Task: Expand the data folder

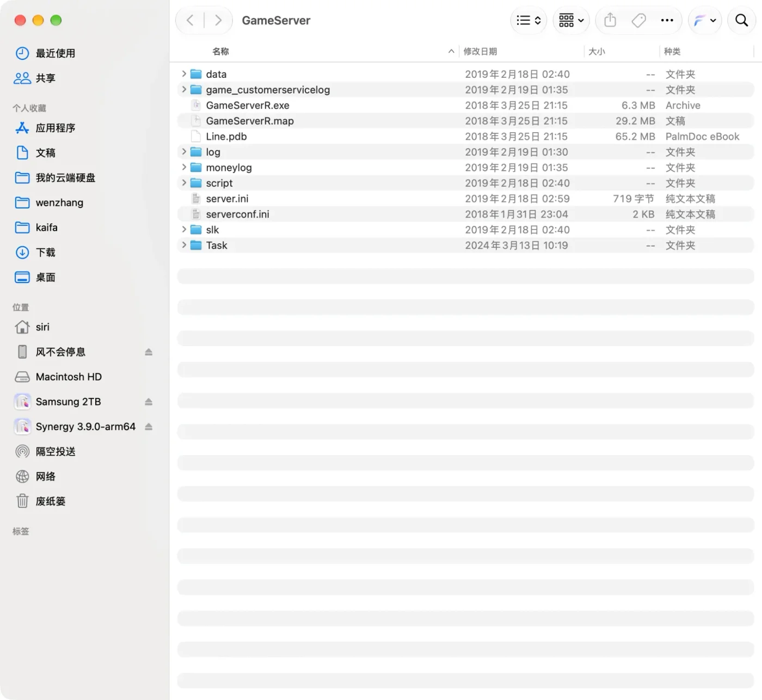Action: [184, 74]
